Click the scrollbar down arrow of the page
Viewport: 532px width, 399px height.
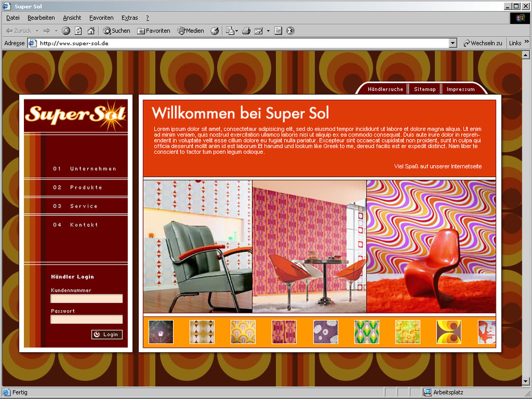(x=526, y=381)
